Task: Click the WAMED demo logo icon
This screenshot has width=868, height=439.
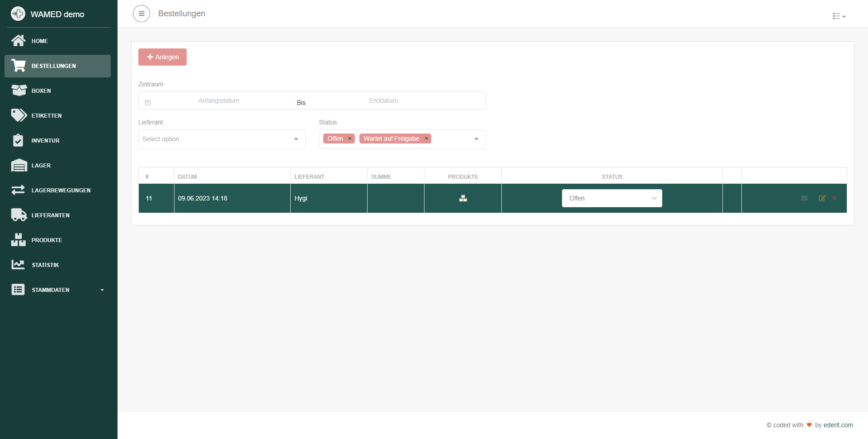Action: pyautogui.click(x=18, y=14)
